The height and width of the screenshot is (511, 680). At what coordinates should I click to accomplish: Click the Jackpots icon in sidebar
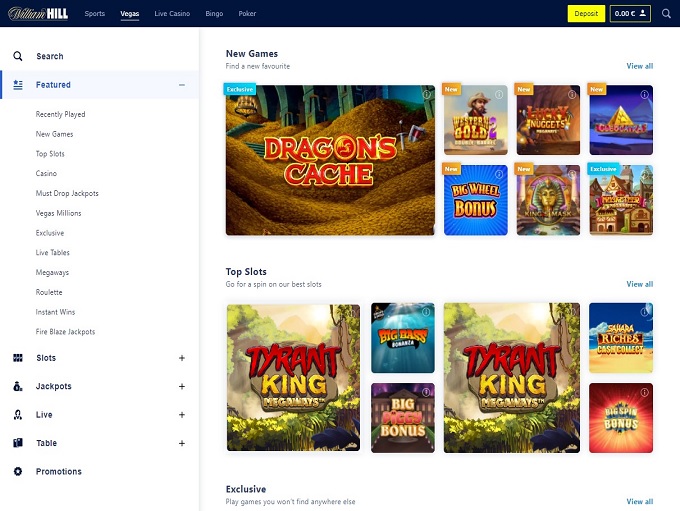pos(18,386)
